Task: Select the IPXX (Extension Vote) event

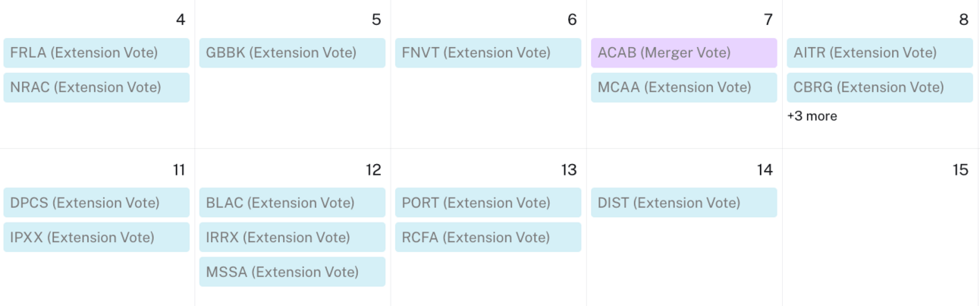Action: [x=96, y=237]
